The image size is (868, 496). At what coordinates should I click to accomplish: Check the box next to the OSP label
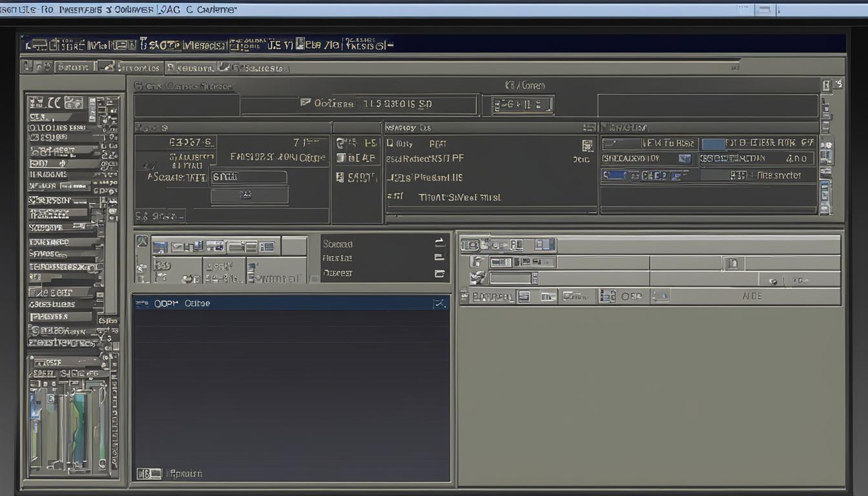pos(623,296)
